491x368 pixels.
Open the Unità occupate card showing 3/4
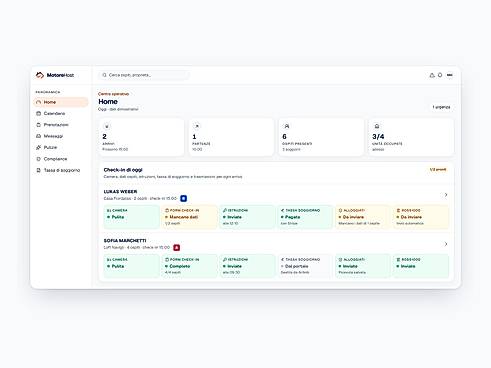pos(411,137)
